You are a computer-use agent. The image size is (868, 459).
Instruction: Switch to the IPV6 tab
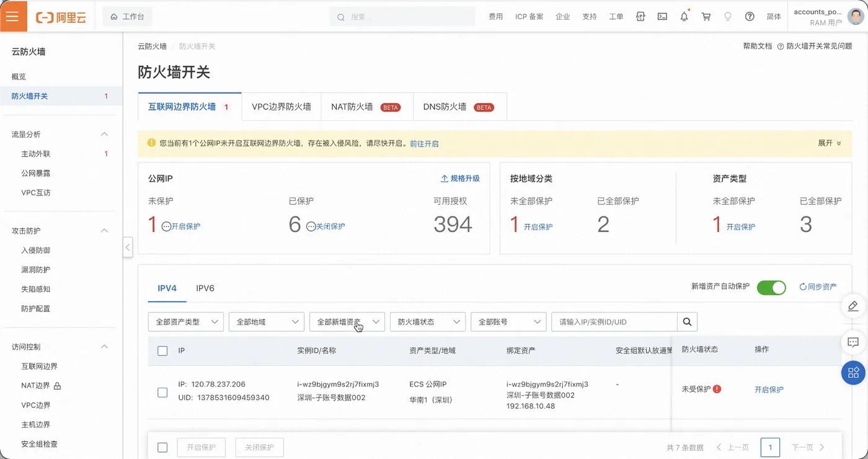[205, 288]
